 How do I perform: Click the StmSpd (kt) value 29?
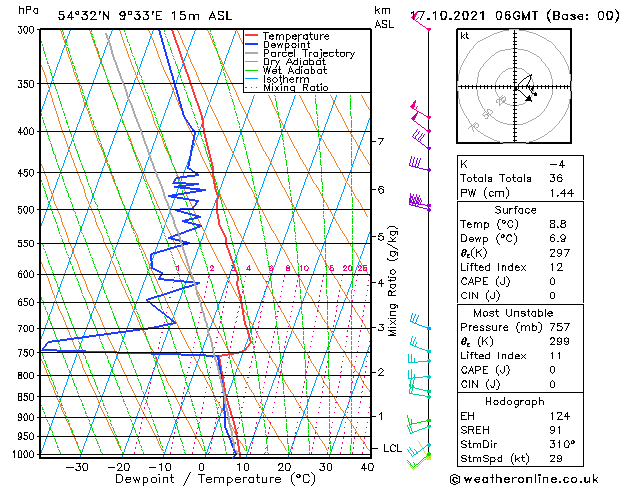coord(556,458)
